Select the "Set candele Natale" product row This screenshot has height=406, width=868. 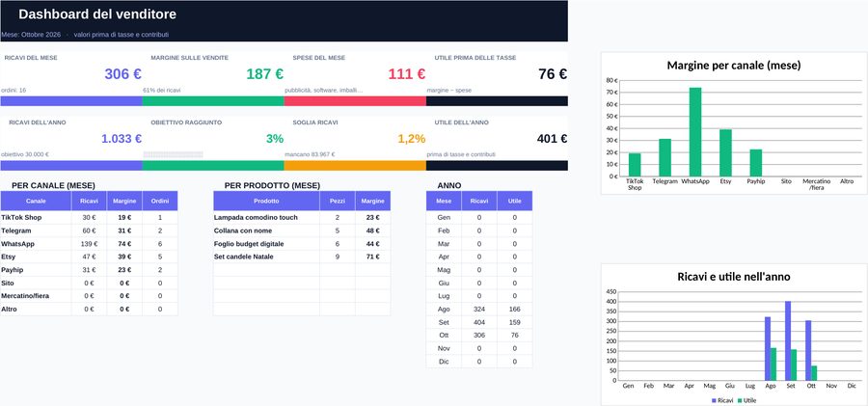[x=302, y=257]
